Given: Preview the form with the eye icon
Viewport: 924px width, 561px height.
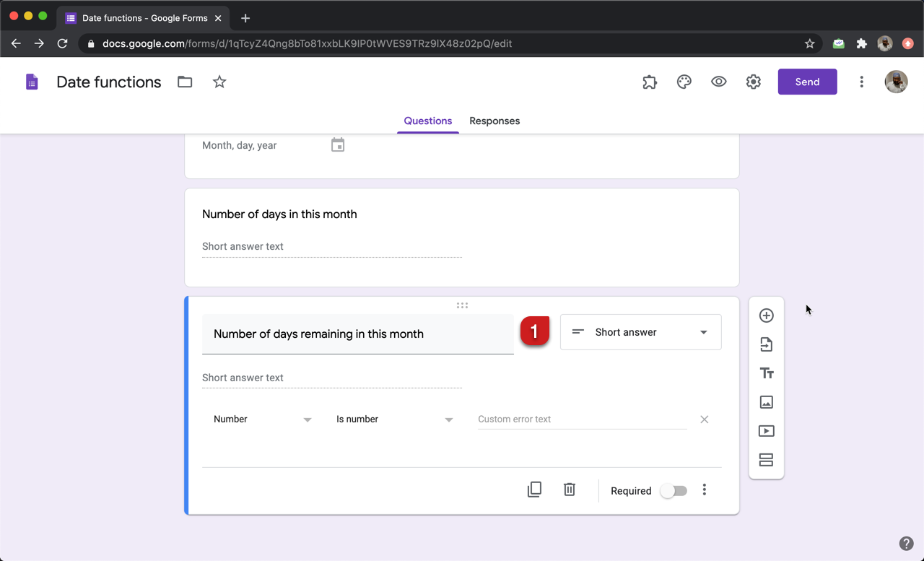Looking at the screenshot, I should point(718,82).
